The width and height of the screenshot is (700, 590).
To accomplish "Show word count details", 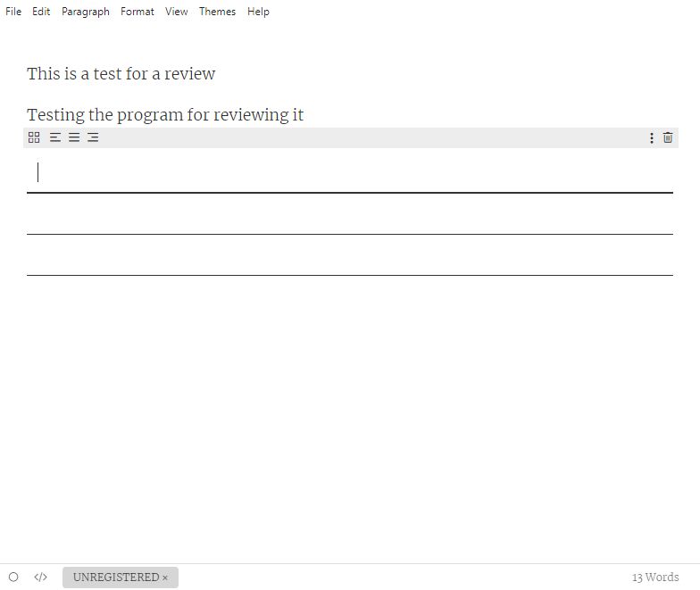I will coord(655,577).
